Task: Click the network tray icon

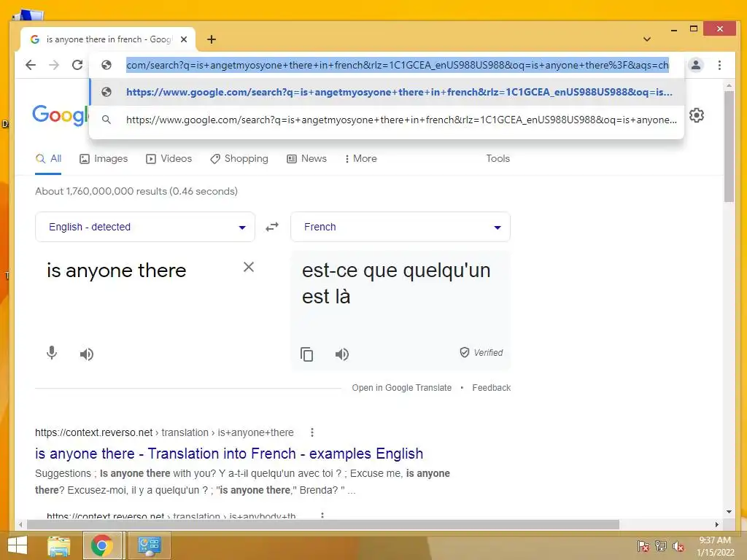Action: tap(661, 545)
